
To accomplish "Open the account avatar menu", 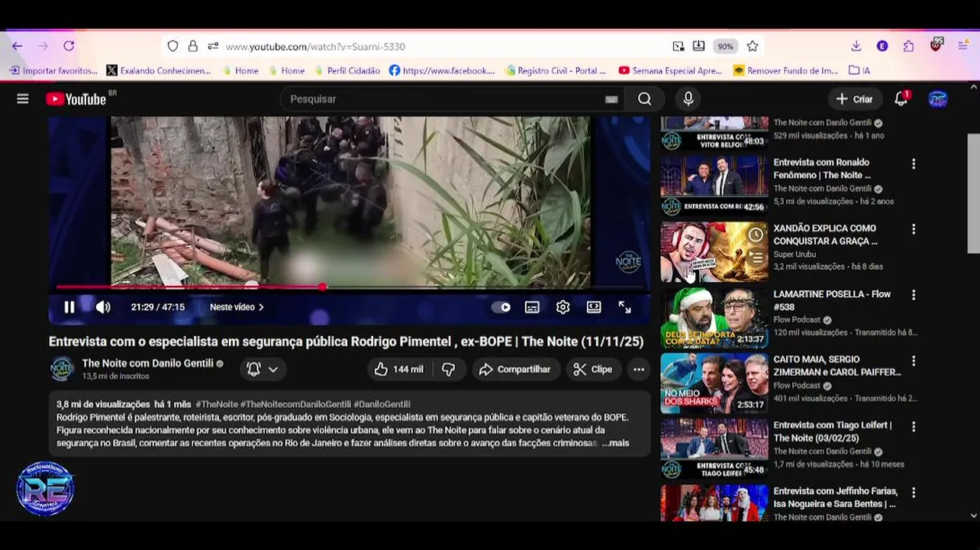I will click(x=938, y=99).
